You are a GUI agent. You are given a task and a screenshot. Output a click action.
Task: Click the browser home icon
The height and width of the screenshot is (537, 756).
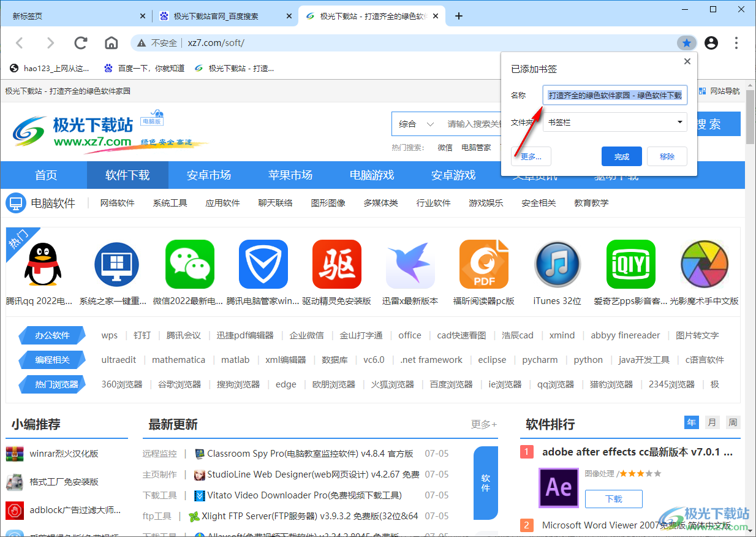111,43
